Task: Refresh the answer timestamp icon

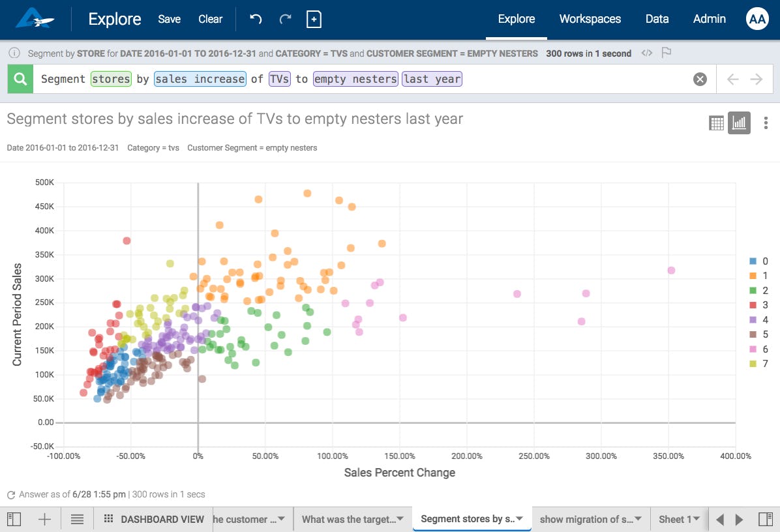Action: [x=11, y=495]
